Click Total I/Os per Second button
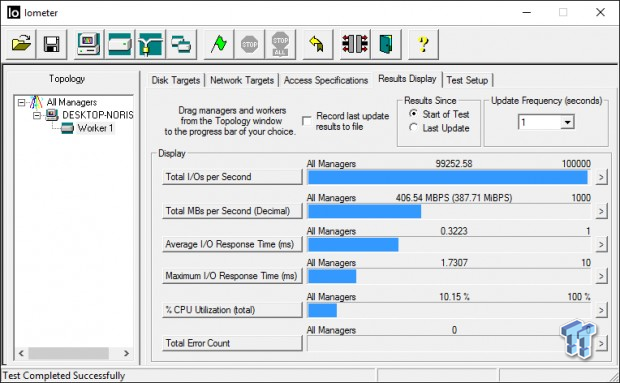Image resolution: width=620 pixels, height=383 pixels. point(232,177)
